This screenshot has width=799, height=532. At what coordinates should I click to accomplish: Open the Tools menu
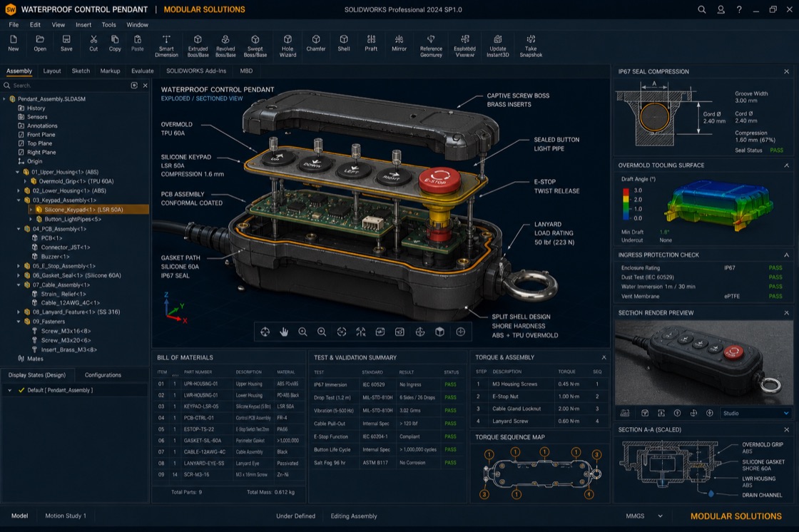108,24
